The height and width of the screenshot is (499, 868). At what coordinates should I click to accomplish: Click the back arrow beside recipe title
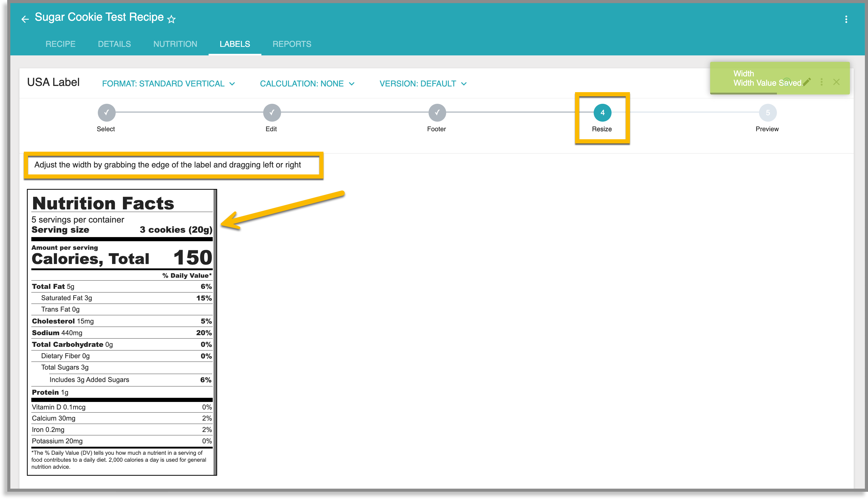point(25,19)
